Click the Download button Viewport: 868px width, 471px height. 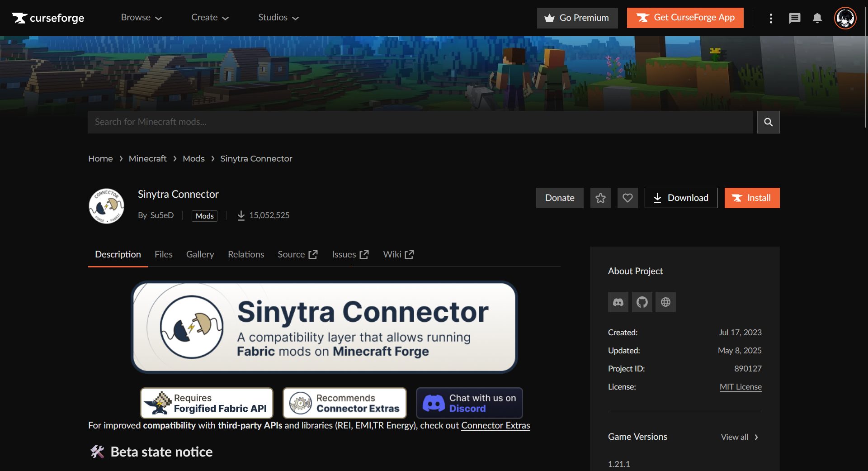(x=681, y=198)
